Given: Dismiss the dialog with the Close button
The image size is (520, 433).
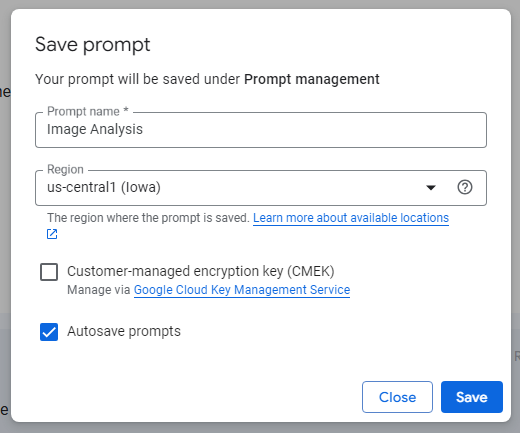Looking at the screenshot, I should [x=397, y=397].
